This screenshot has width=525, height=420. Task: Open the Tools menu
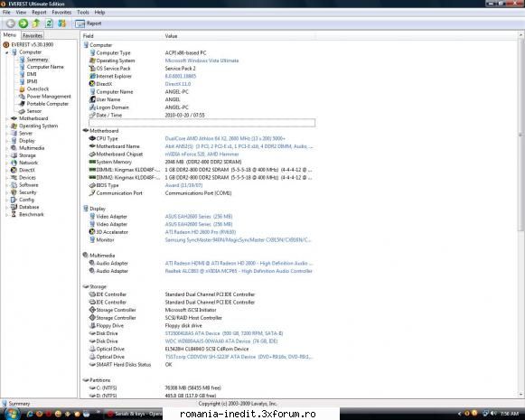pos(83,13)
